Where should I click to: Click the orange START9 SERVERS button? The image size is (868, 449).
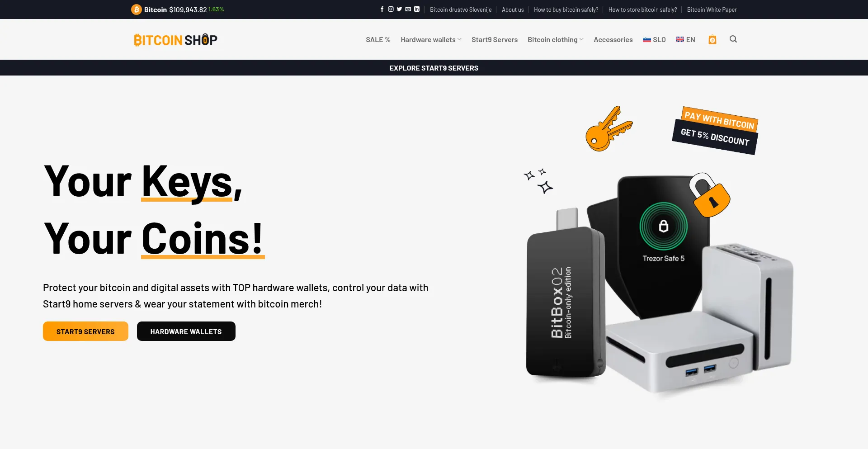pyautogui.click(x=85, y=331)
